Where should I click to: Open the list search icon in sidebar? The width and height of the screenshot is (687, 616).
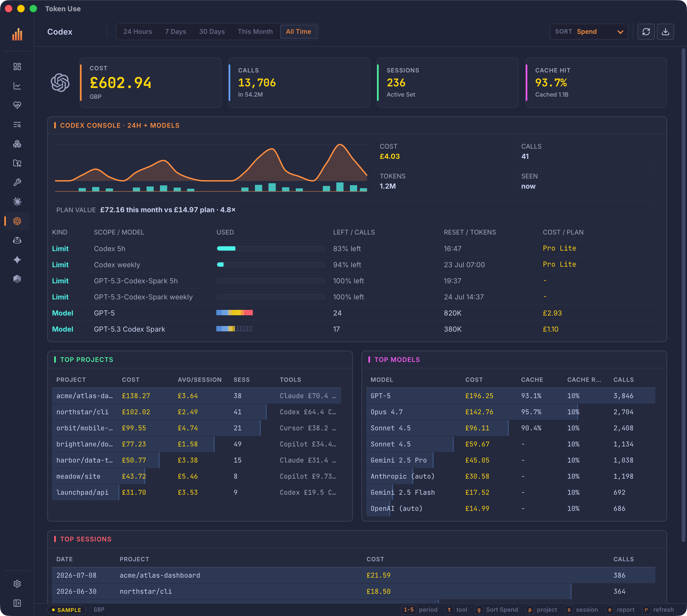17,124
